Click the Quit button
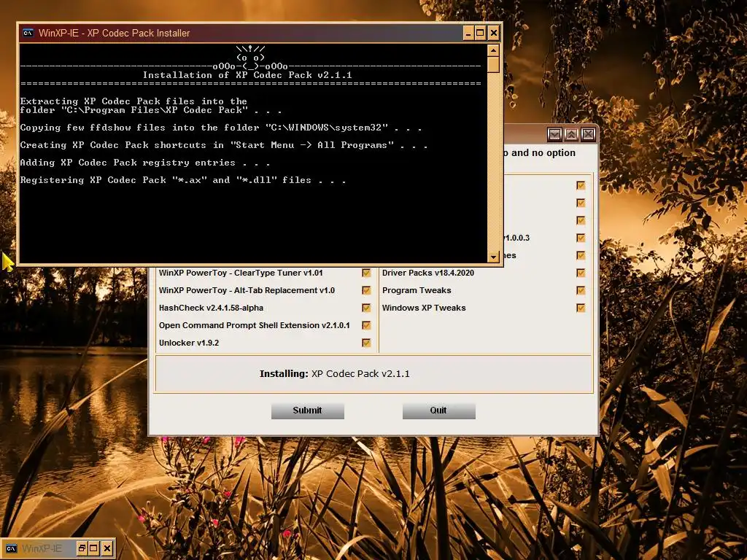 [x=438, y=411]
